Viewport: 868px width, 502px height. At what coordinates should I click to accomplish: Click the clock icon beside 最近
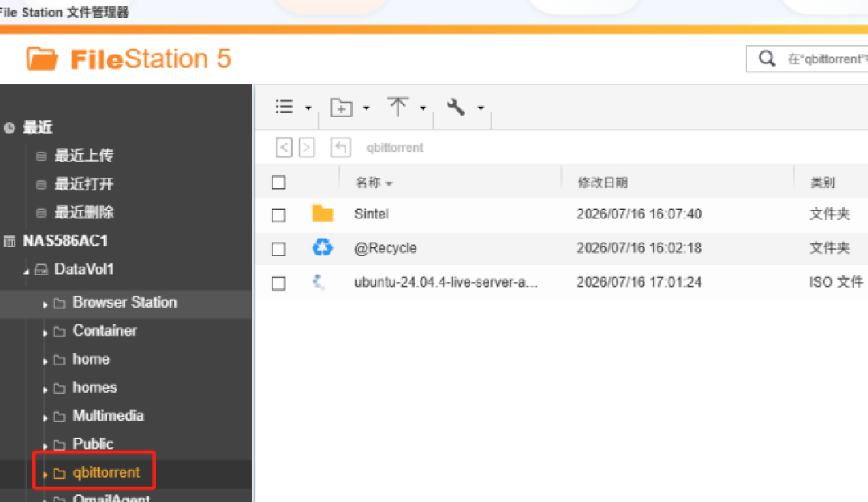10,128
